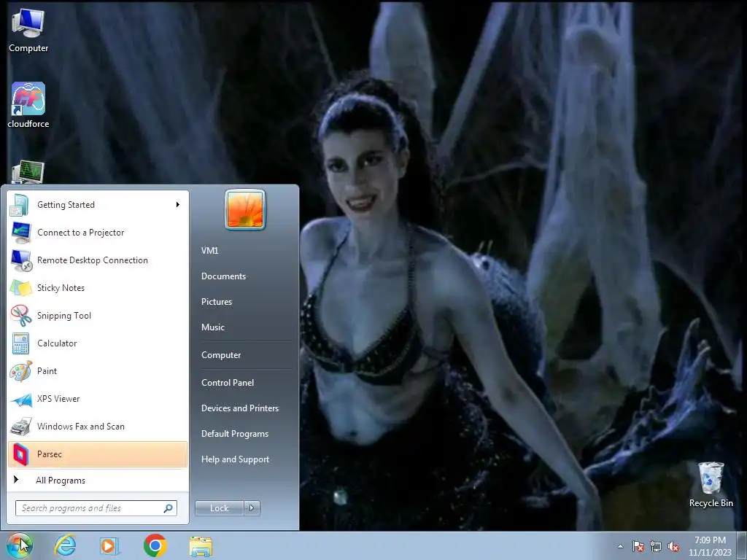Screen dimensions: 747x560
Task: Open Help and Support
Action: point(235,459)
